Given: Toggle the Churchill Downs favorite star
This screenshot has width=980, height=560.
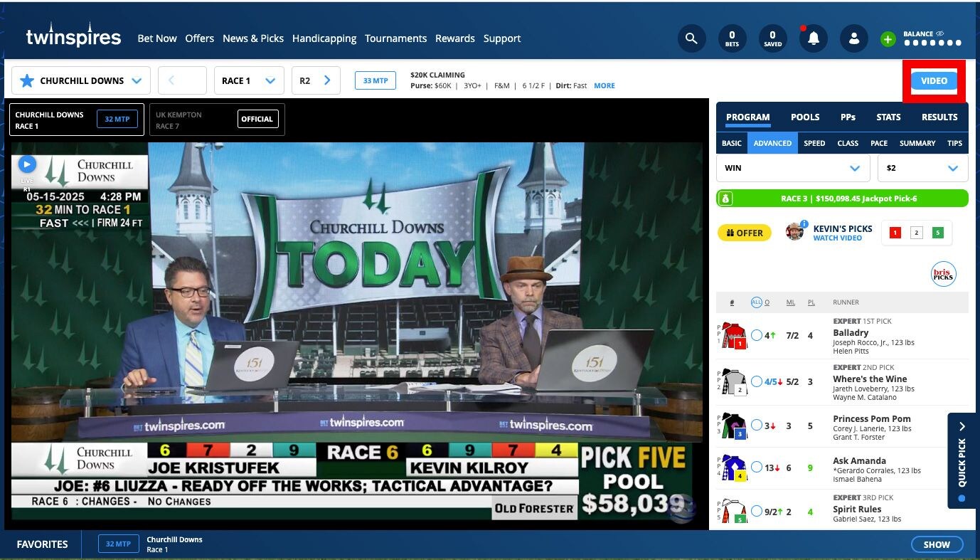Looking at the screenshot, I should (27, 80).
